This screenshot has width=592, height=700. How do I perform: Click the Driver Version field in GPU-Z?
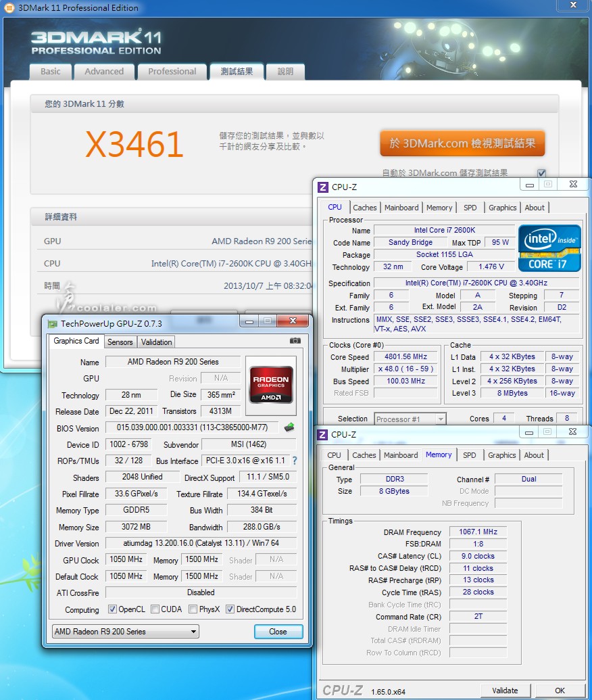(x=201, y=543)
